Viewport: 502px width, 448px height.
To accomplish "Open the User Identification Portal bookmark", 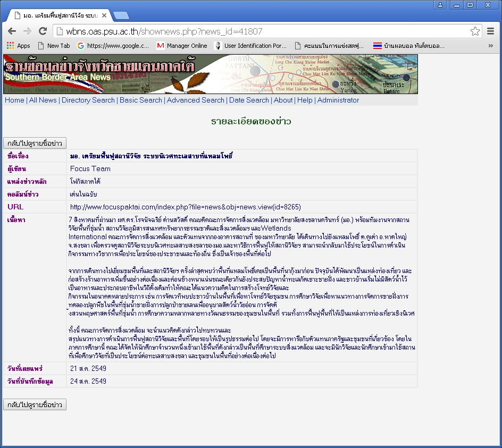I will pyautogui.click(x=250, y=46).
